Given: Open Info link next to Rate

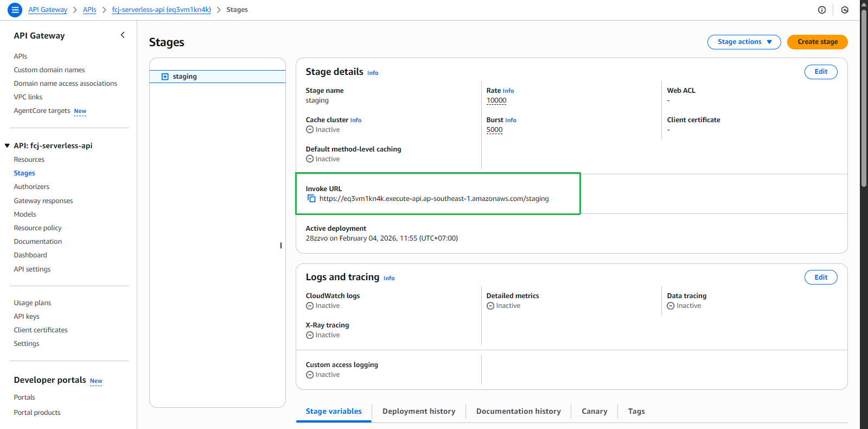Looking at the screenshot, I should [x=508, y=91].
